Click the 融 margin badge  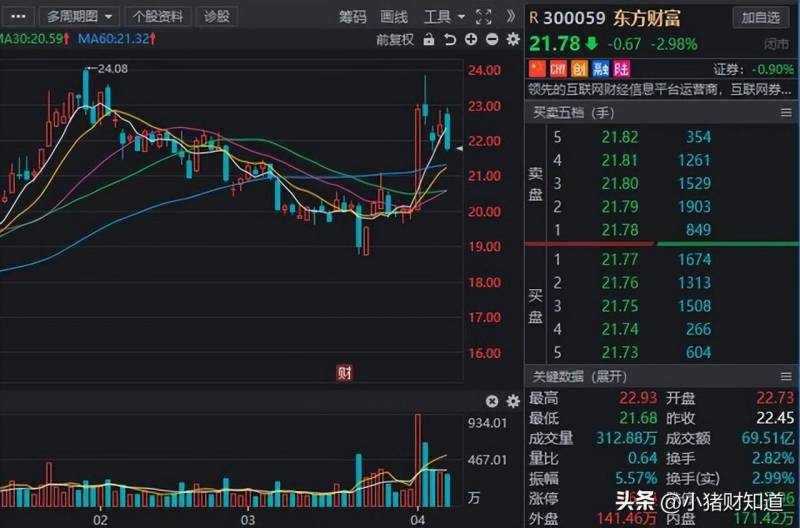point(601,69)
